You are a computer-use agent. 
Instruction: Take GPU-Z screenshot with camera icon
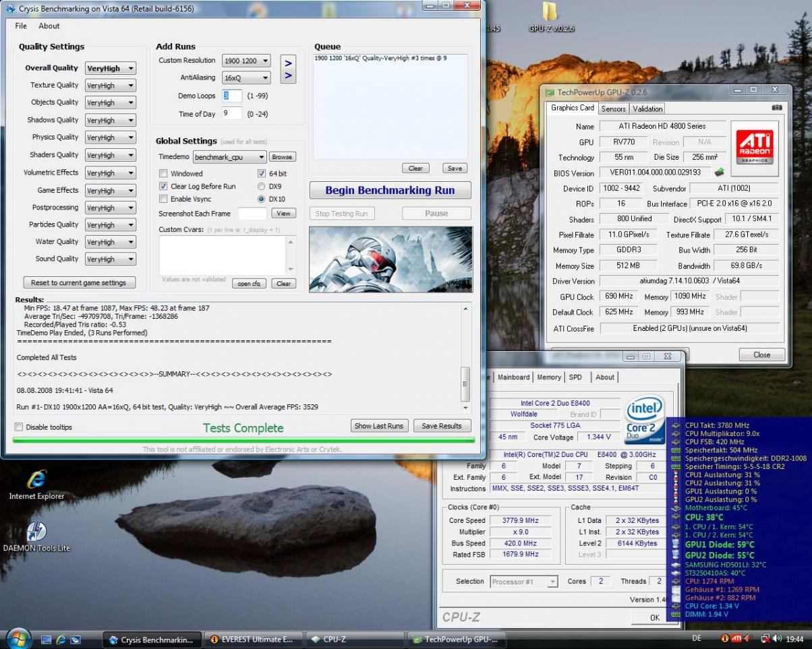776,108
